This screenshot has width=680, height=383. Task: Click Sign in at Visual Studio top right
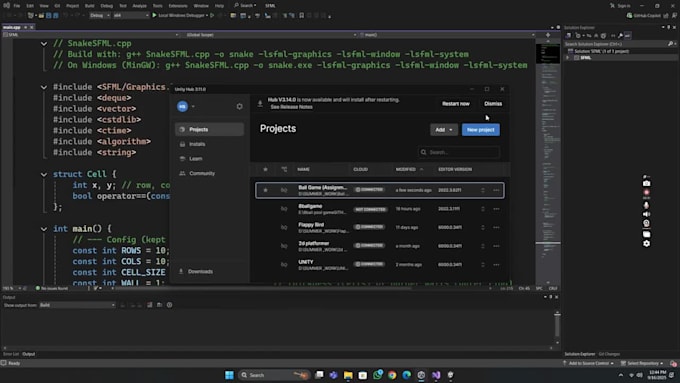(620, 6)
